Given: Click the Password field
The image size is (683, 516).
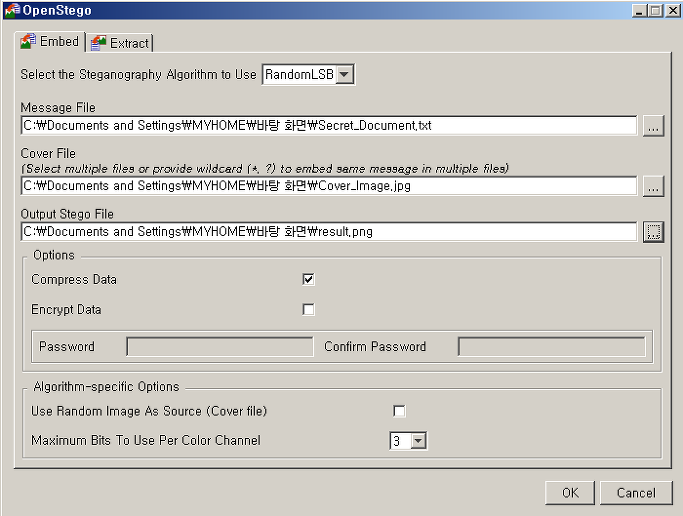Looking at the screenshot, I should (x=220, y=347).
